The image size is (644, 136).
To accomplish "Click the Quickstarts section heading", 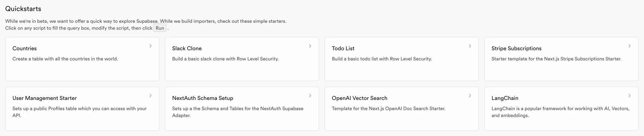I will 23,9.
